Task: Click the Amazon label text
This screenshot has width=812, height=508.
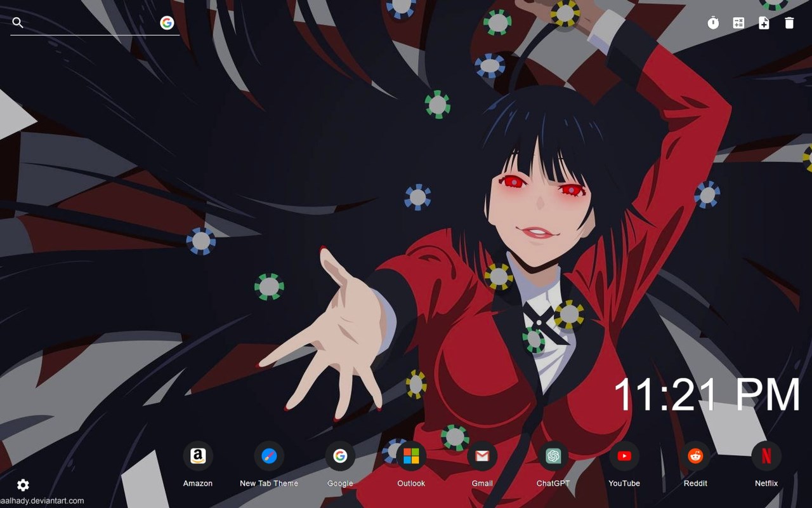Action: (198, 483)
